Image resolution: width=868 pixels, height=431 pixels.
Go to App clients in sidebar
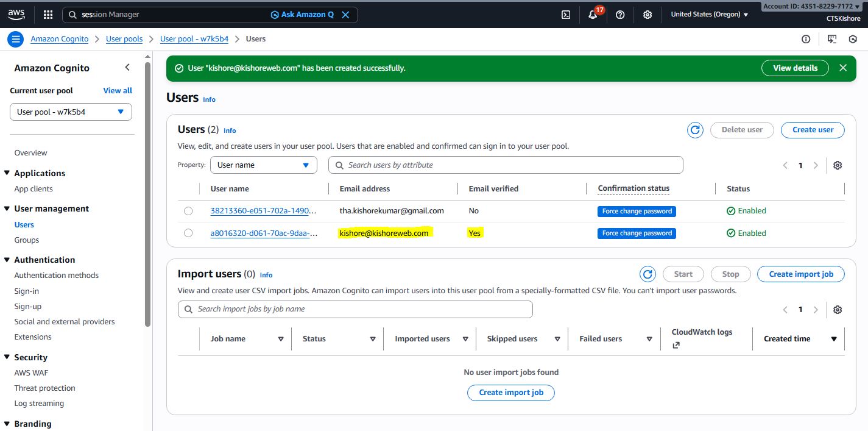coord(34,189)
